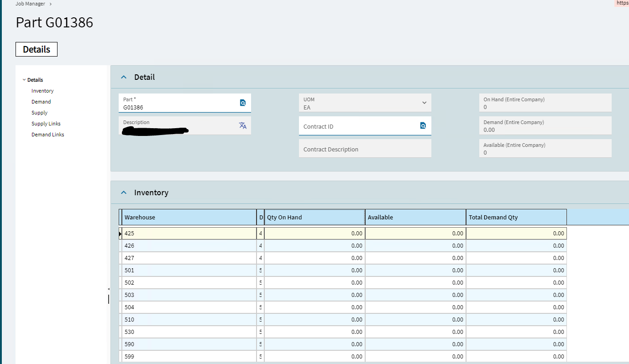Go to Supply section in sidebar
Screen dimensions: 629x364
click(39, 113)
